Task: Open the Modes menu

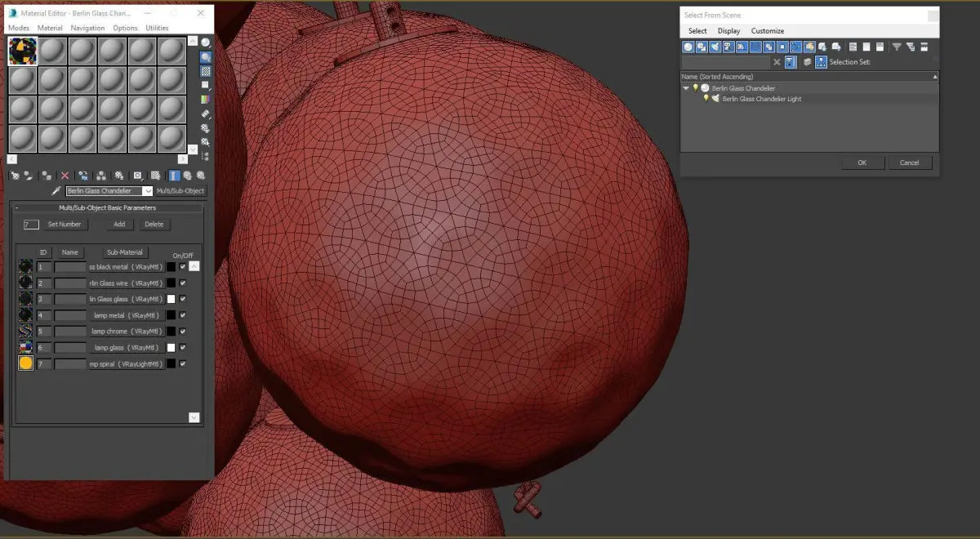Action: pos(19,28)
